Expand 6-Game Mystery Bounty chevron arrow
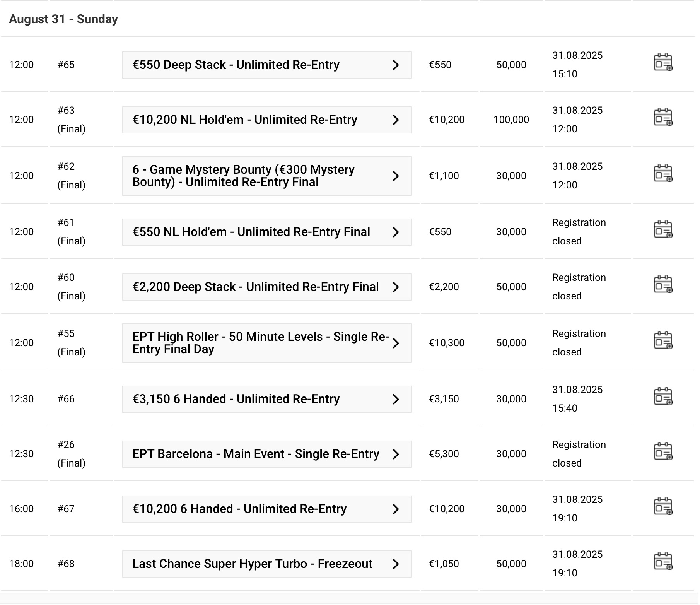The image size is (700, 605). 395,176
